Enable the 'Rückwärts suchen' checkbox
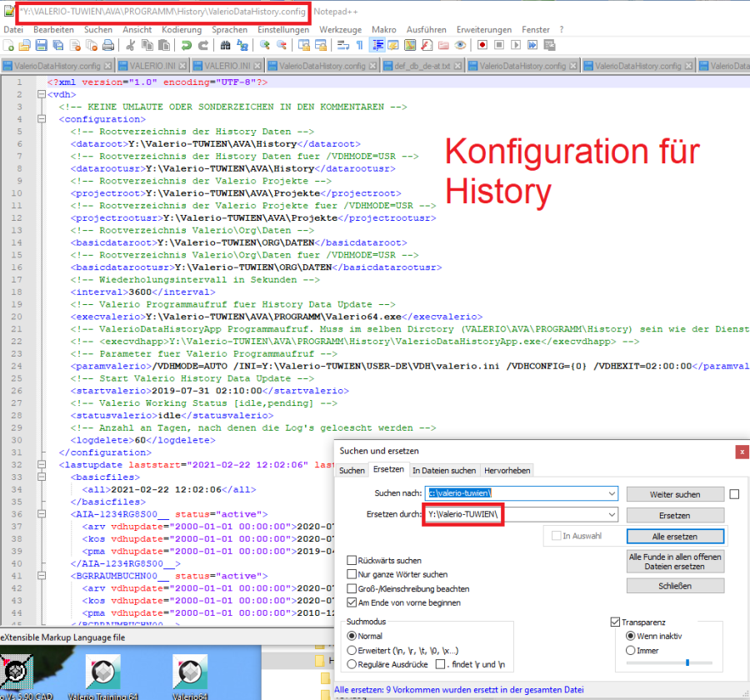The height and width of the screenshot is (700, 750). pos(352,561)
